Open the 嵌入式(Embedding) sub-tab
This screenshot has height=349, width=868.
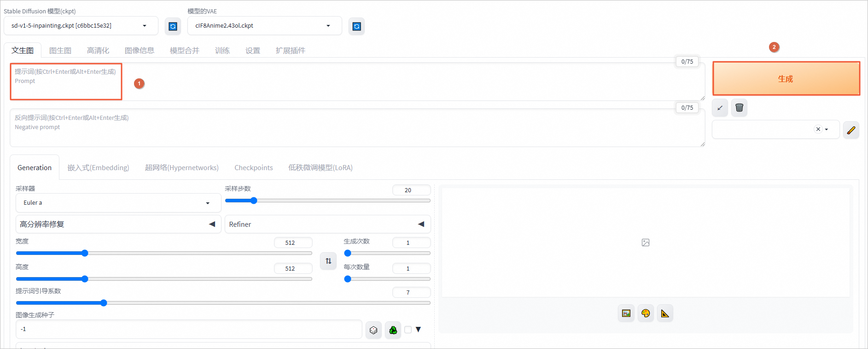[x=99, y=168]
